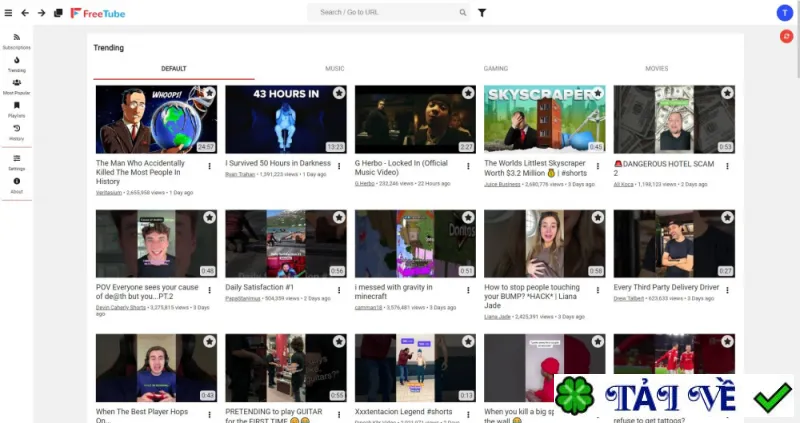Play the 'Every Third Party Delivery Driver' thumbnail
This screenshot has height=423, width=800.
pos(674,244)
